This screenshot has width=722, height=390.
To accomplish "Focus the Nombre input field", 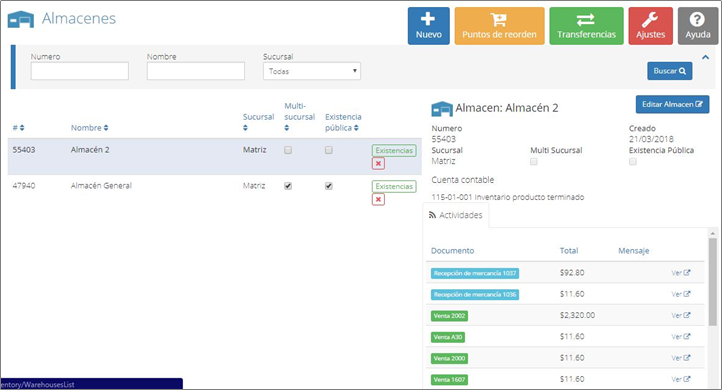I will 196,71.
